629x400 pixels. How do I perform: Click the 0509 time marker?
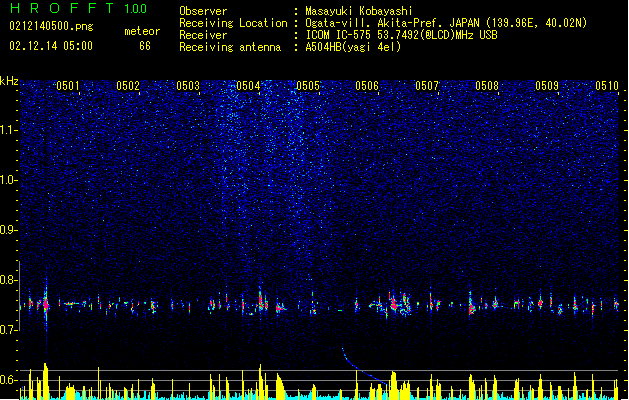(547, 86)
